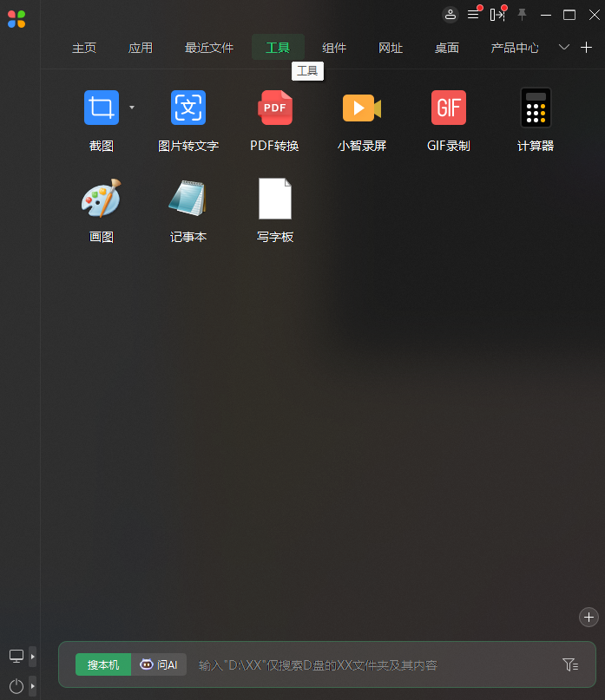Open the main menu hamburger icon

[473, 15]
